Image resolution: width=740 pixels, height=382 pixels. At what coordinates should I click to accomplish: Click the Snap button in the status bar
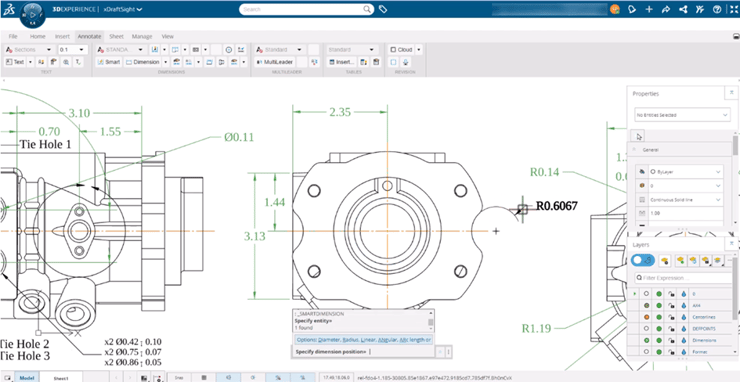click(x=180, y=377)
